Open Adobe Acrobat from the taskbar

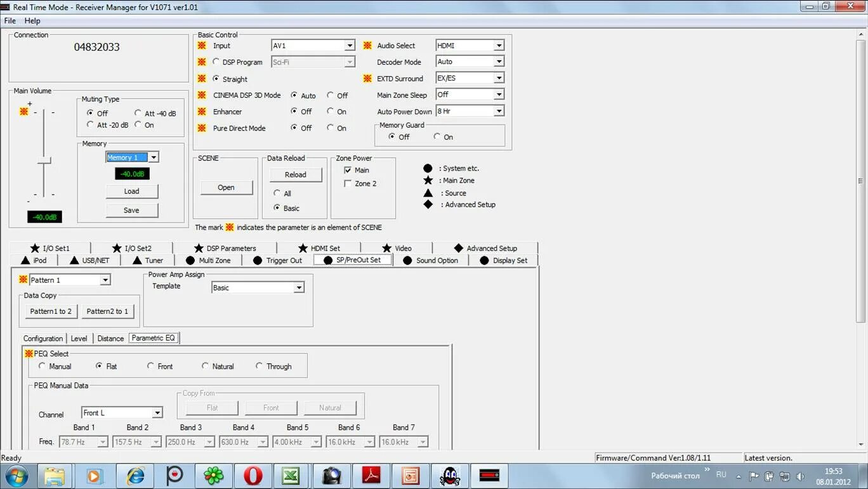pos(371,474)
